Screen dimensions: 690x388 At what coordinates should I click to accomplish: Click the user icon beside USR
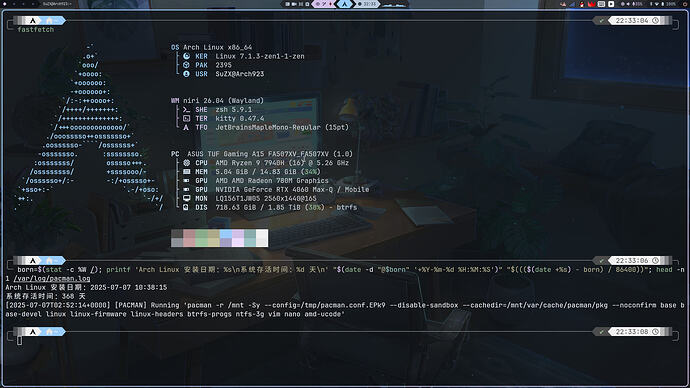coord(187,74)
